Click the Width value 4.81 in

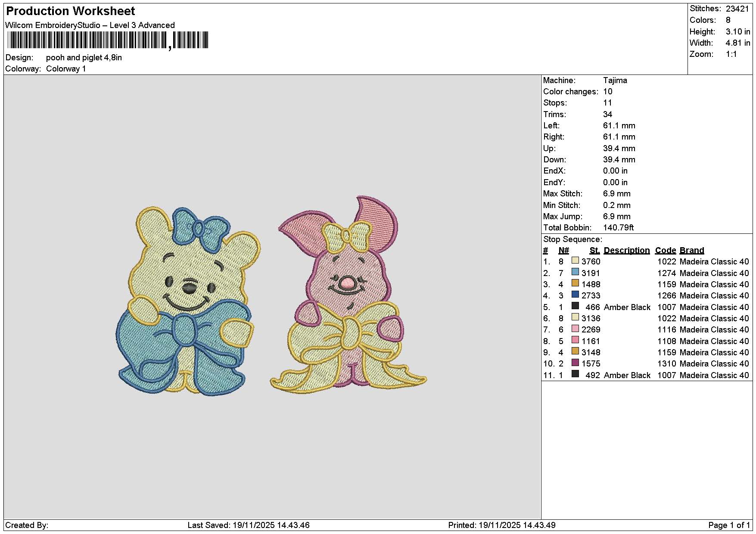point(738,43)
